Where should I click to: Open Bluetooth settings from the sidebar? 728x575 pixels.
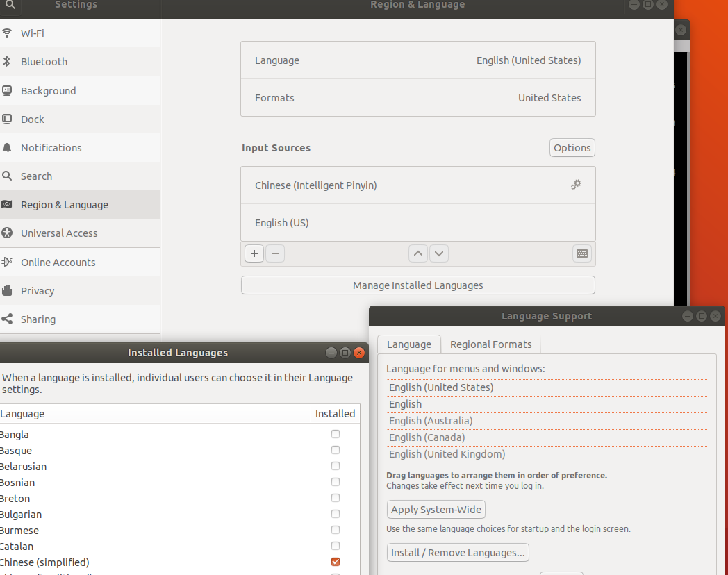click(x=8, y=61)
